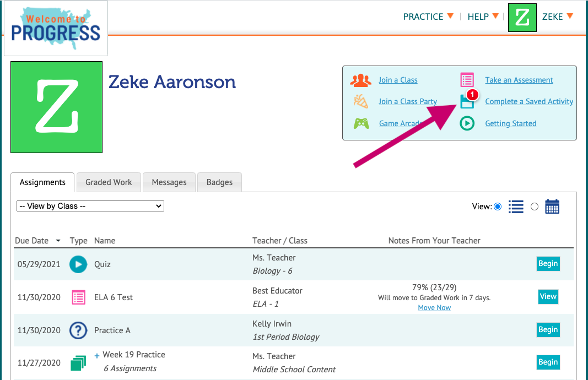Sort by Due Date arrow
588x380 pixels.
[x=58, y=241]
